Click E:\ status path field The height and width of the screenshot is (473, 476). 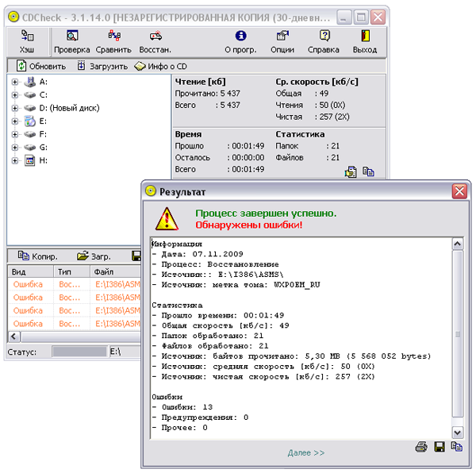pos(125,352)
